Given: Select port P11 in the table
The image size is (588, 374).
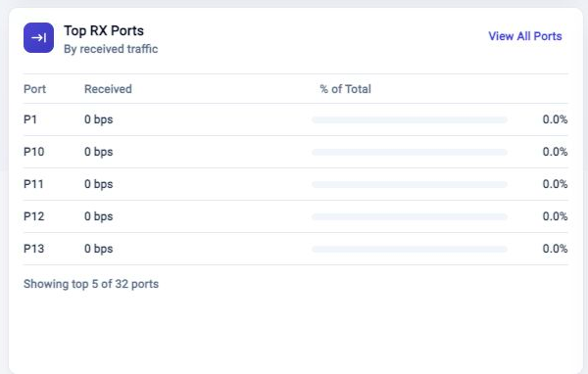Looking at the screenshot, I should click(33, 184).
